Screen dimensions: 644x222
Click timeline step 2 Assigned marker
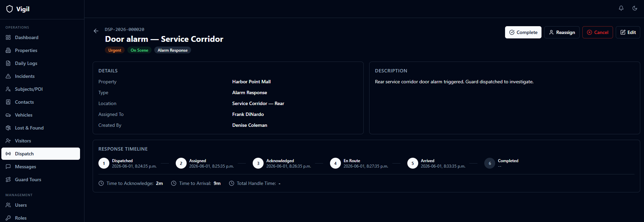[x=181, y=163]
